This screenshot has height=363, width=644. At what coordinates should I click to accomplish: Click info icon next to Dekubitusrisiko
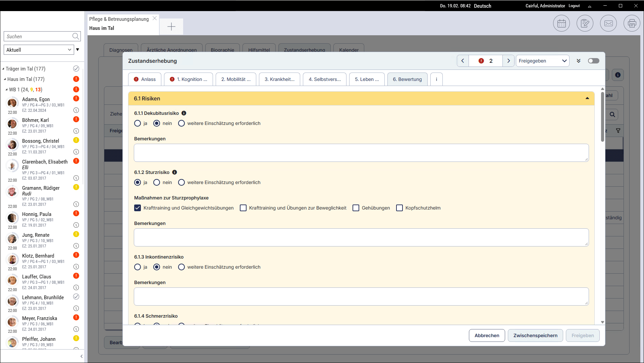click(184, 113)
